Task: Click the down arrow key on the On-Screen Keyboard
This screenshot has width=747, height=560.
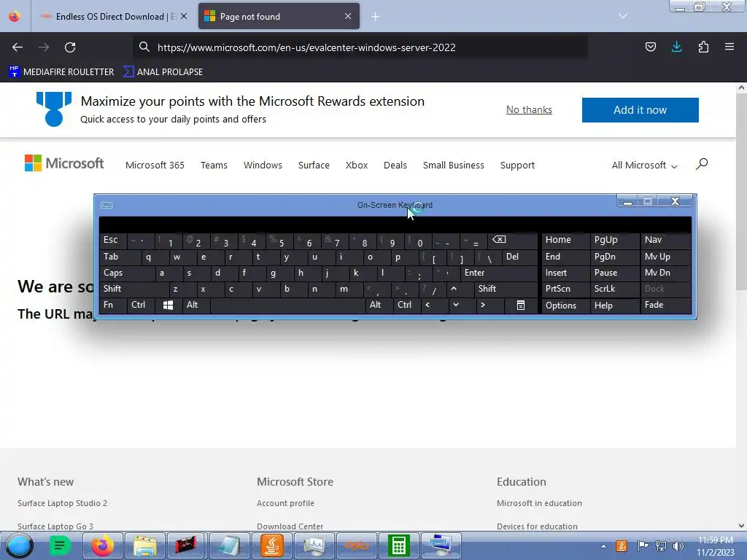Action: [x=462, y=306]
